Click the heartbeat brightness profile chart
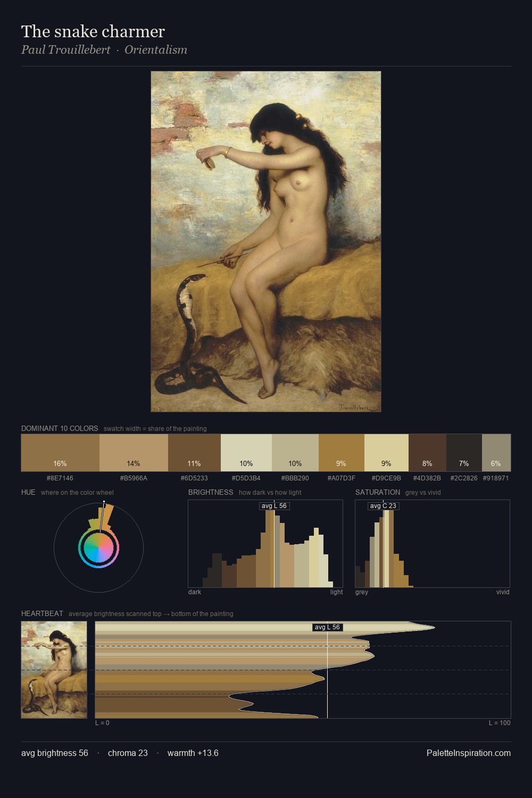 pos(303,670)
